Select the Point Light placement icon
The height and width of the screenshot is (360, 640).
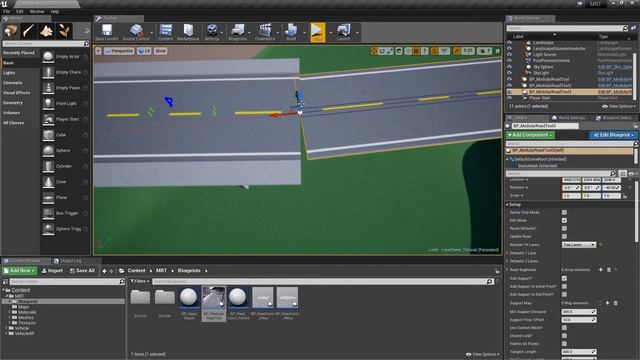click(x=48, y=104)
